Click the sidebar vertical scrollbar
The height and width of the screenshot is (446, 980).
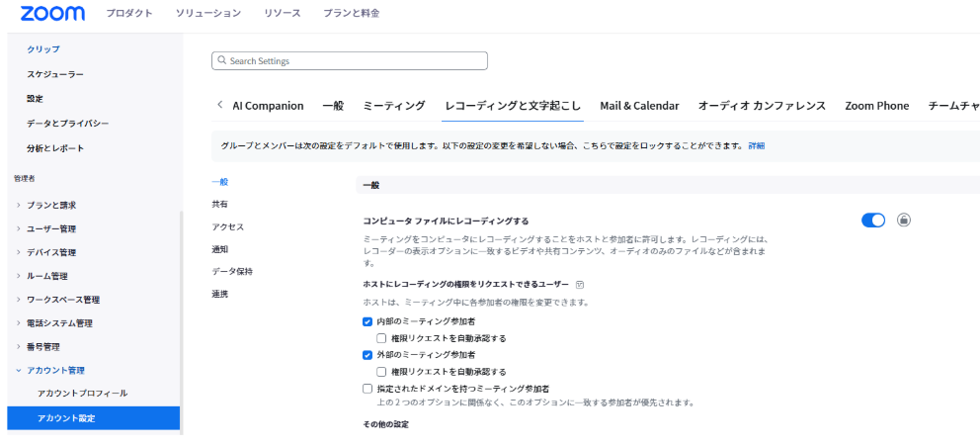coord(182,322)
